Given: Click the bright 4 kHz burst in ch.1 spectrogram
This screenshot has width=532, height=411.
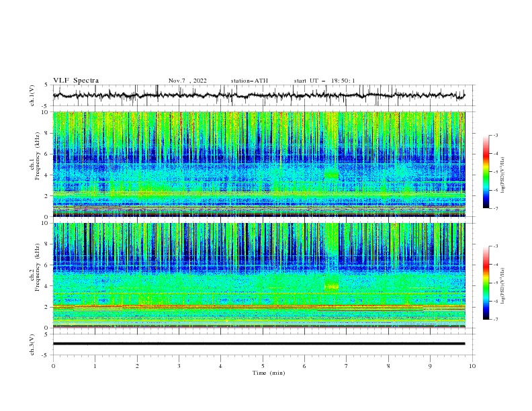Looking at the screenshot, I should pos(331,175).
